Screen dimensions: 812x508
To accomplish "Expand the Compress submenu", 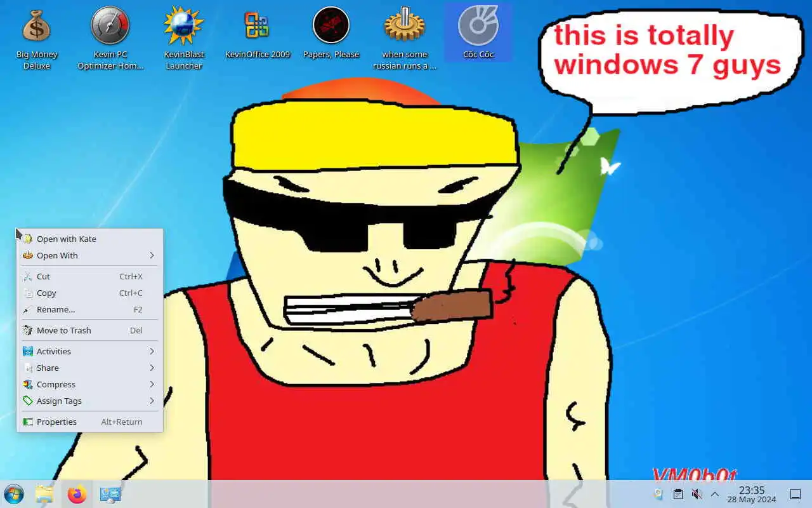I will tap(89, 384).
